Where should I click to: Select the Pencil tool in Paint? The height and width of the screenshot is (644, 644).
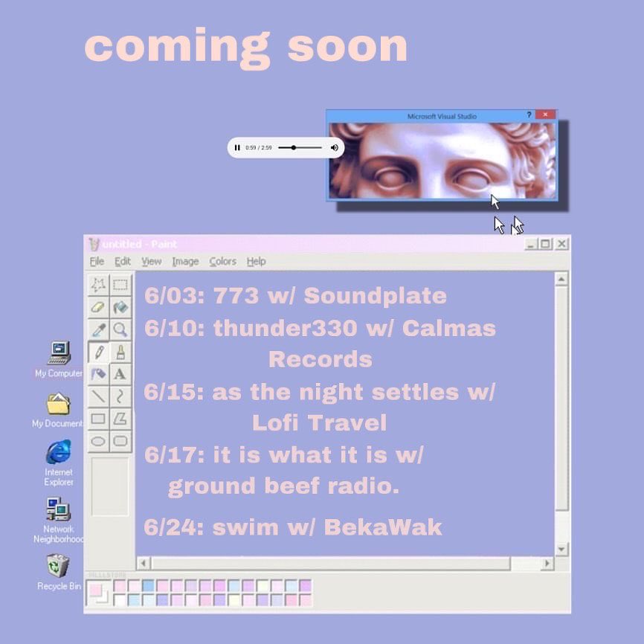98,352
